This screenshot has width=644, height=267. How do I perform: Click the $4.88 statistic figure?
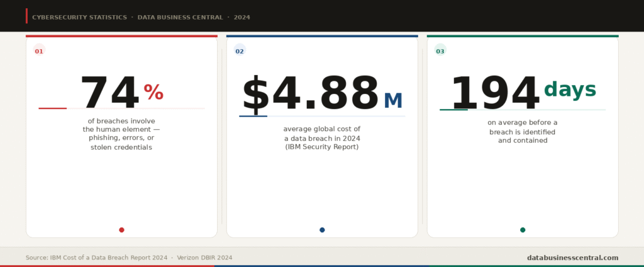pyautogui.click(x=311, y=93)
